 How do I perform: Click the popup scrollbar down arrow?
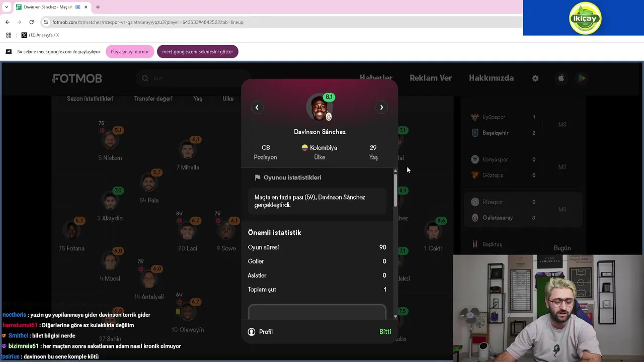click(395, 316)
